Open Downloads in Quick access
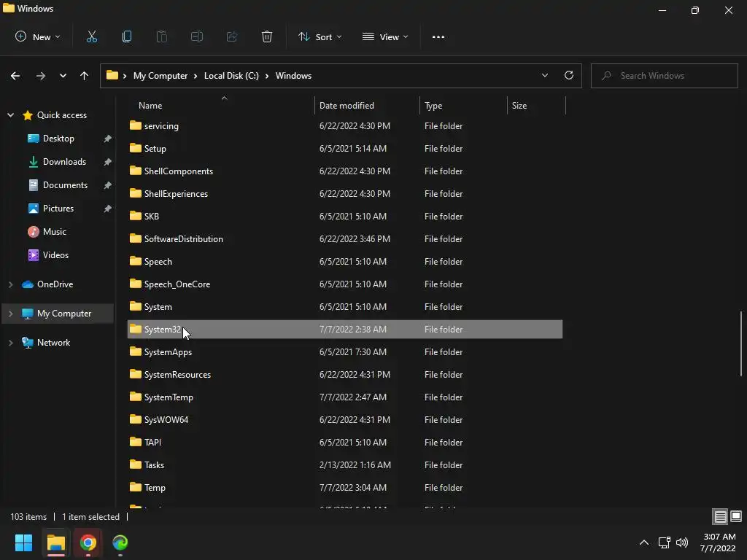 point(64,162)
